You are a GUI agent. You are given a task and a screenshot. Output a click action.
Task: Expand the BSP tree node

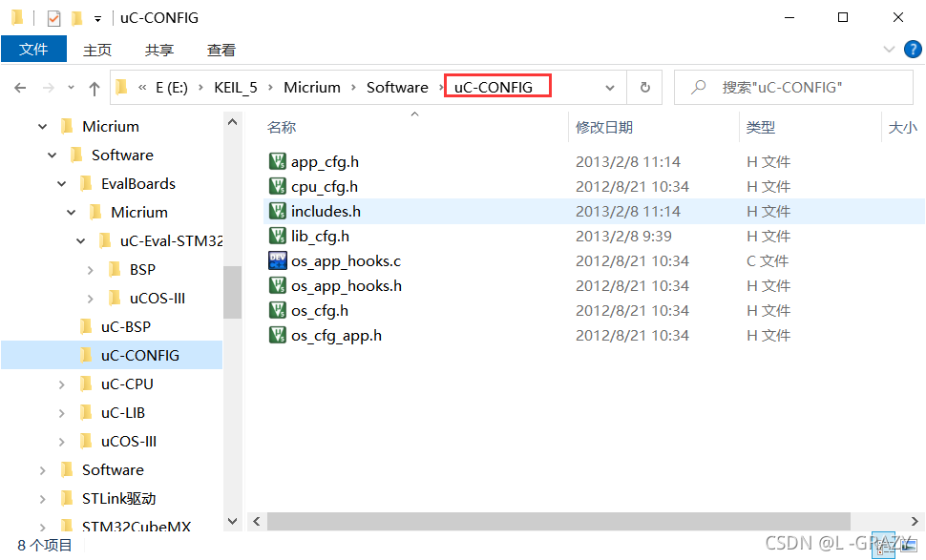(91, 270)
